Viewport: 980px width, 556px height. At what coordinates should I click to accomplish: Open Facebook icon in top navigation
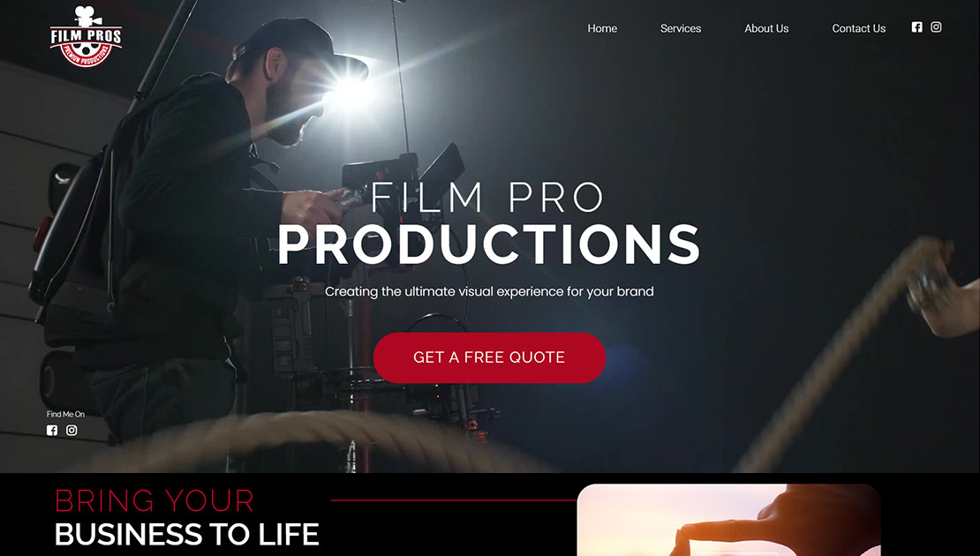(917, 26)
